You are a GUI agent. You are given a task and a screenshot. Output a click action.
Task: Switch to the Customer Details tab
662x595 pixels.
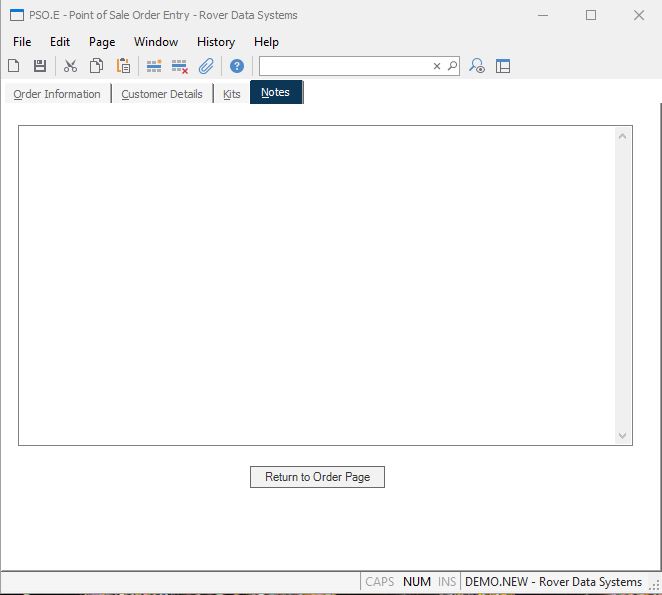pos(162,94)
